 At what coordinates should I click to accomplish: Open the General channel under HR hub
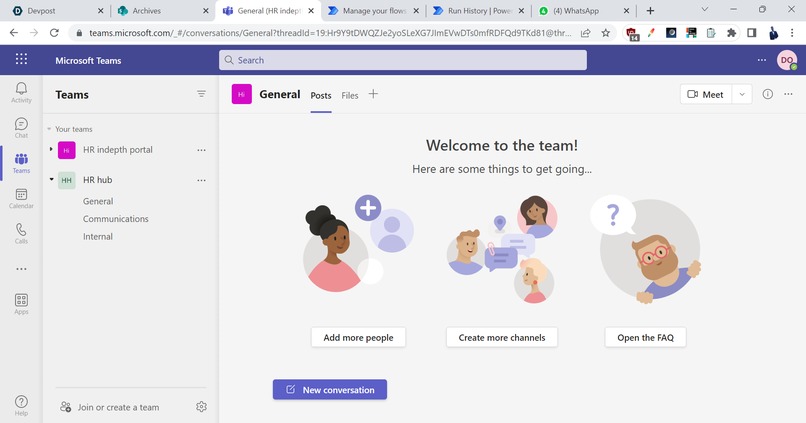point(98,201)
